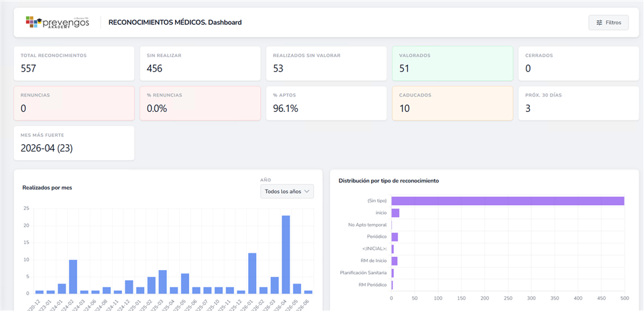Open the Cerrados card
This screenshot has width=644, height=311.
pyautogui.click(x=578, y=64)
